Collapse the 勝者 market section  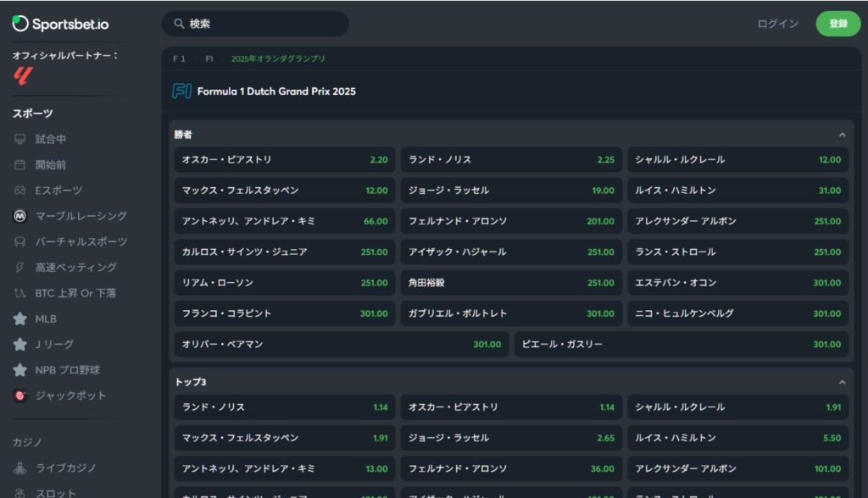pyautogui.click(x=842, y=135)
